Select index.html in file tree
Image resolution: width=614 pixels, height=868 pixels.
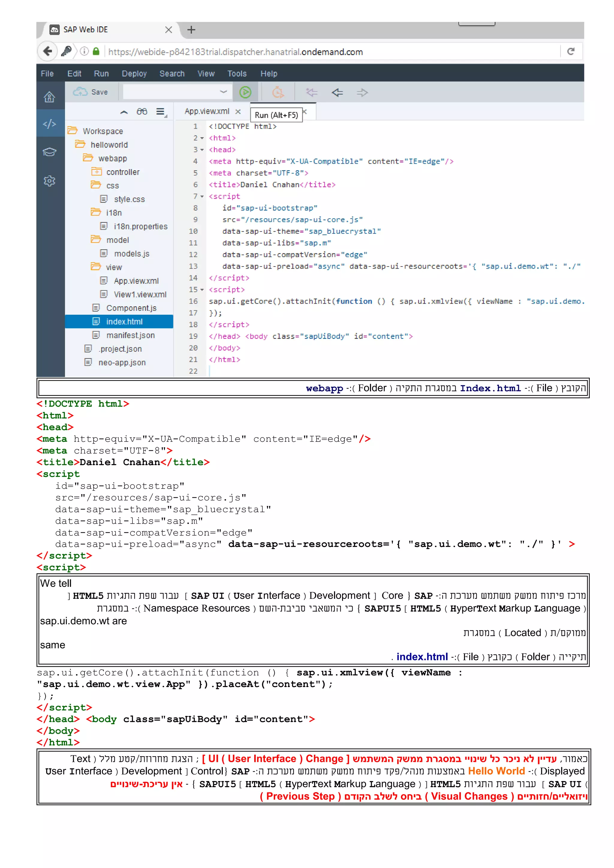(119, 322)
